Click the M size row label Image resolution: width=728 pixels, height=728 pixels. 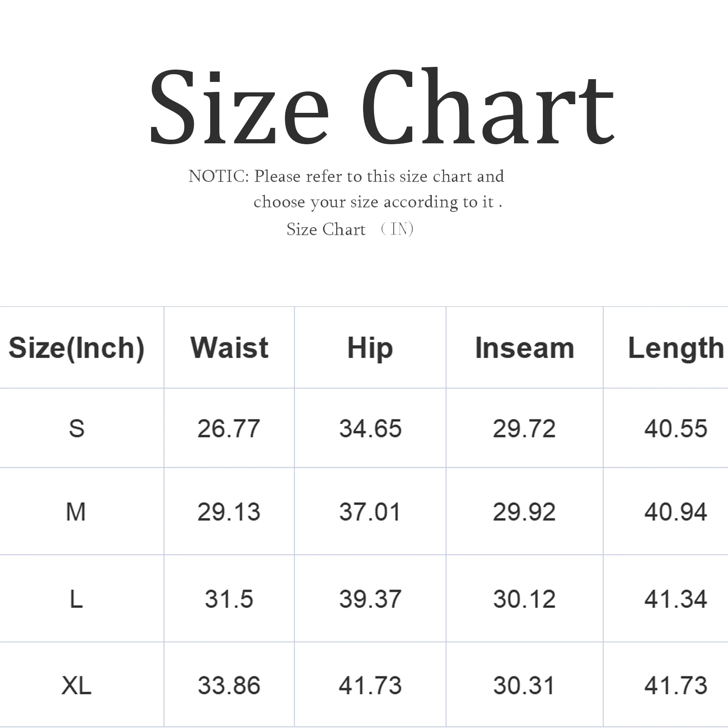pos(76,512)
